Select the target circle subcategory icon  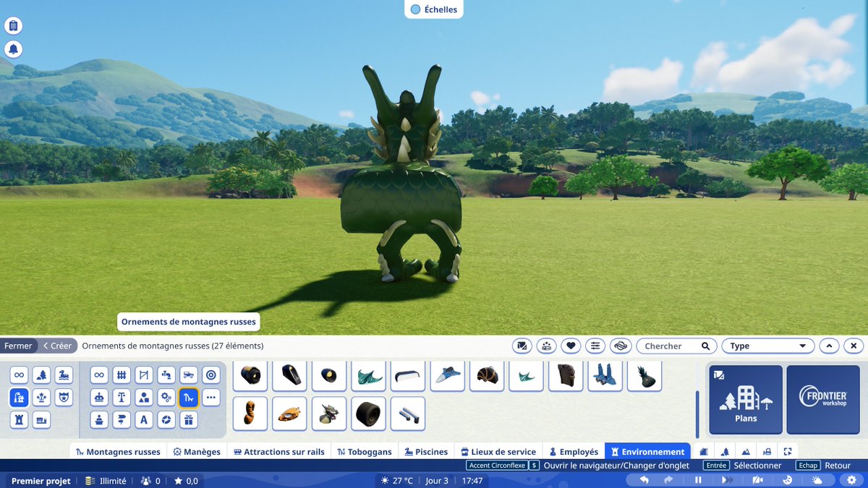tap(211, 374)
